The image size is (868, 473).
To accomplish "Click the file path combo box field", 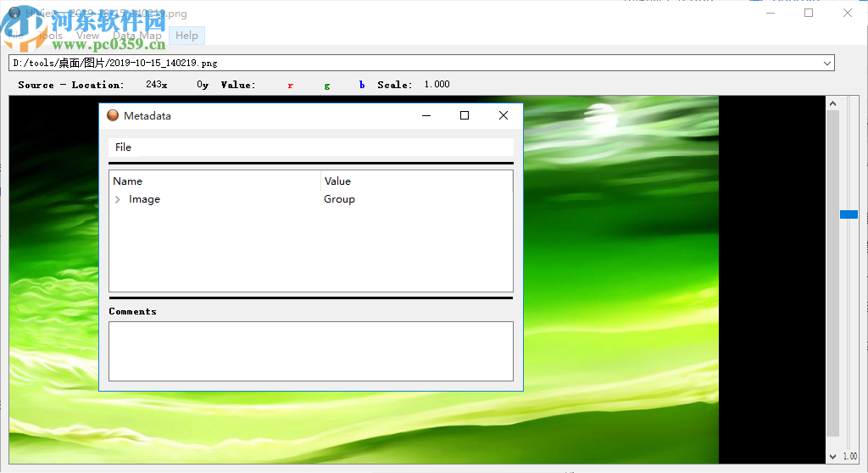I will click(x=421, y=63).
